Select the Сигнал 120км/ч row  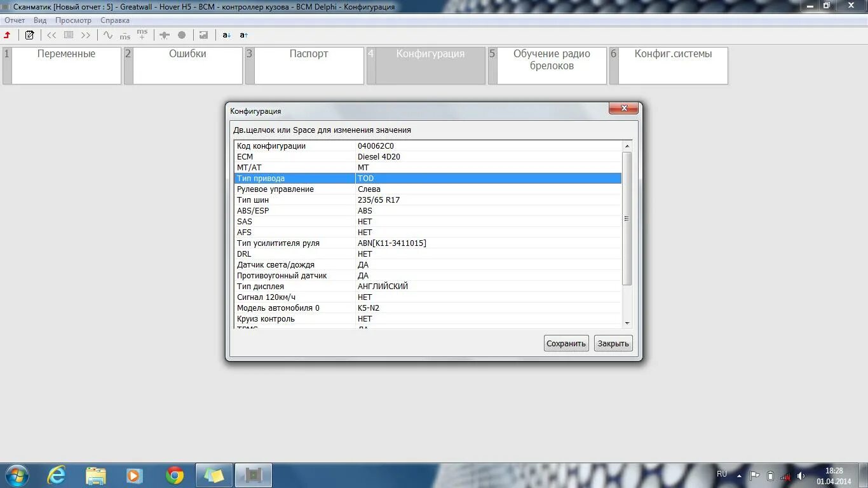(428, 297)
